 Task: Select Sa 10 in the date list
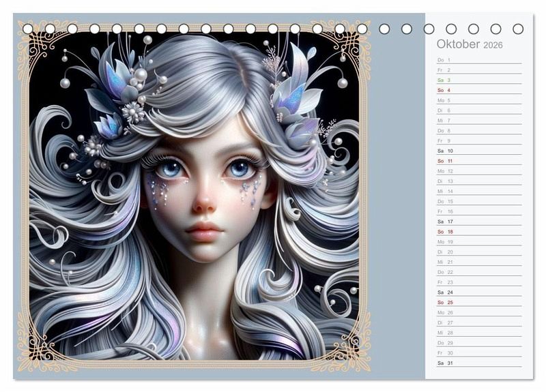click(x=478, y=151)
